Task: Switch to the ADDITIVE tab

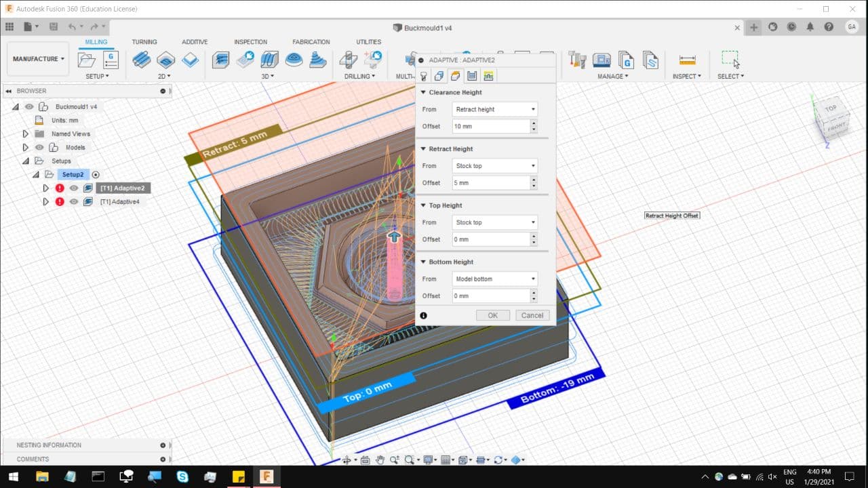Action: pyautogui.click(x=195, y=42)
